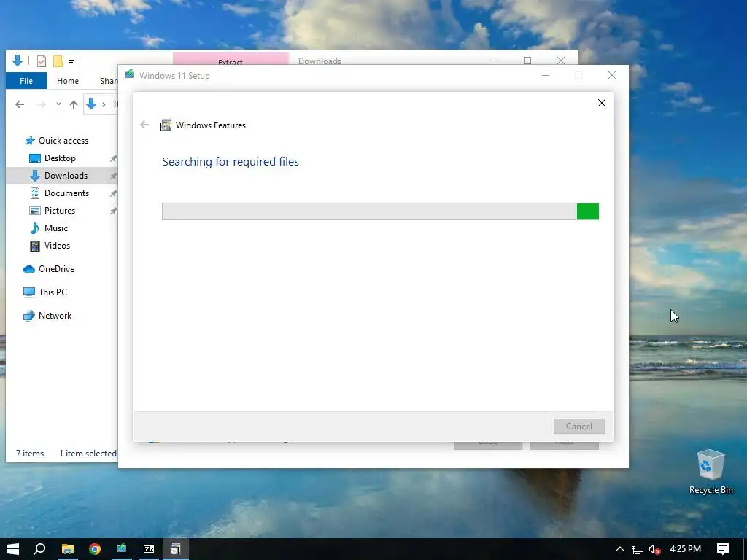This screenshot has height=560, width=747.
Task: Select Quick access in navigation pane
Action: click(63, 141)
